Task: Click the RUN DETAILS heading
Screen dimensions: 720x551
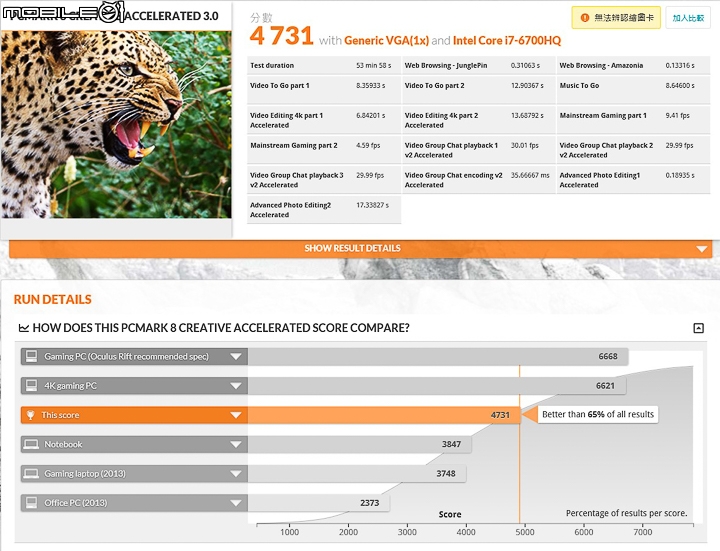Action: coord(53,299)
